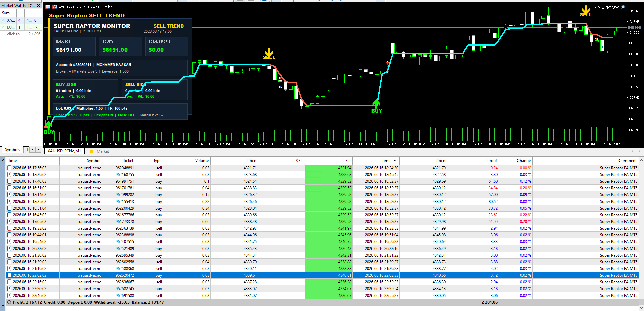The width and height of the screenshot is (644, 311).
Task: Click the vertical Toolbox label at bottom left
Action: coord(3,308)
